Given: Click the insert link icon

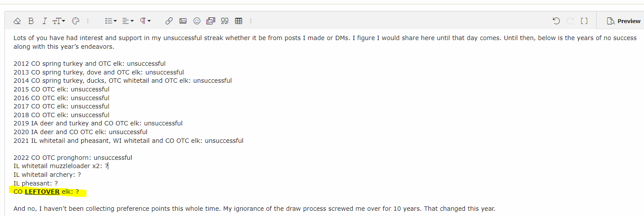Looking at the screenshot, I should point(169,21).
